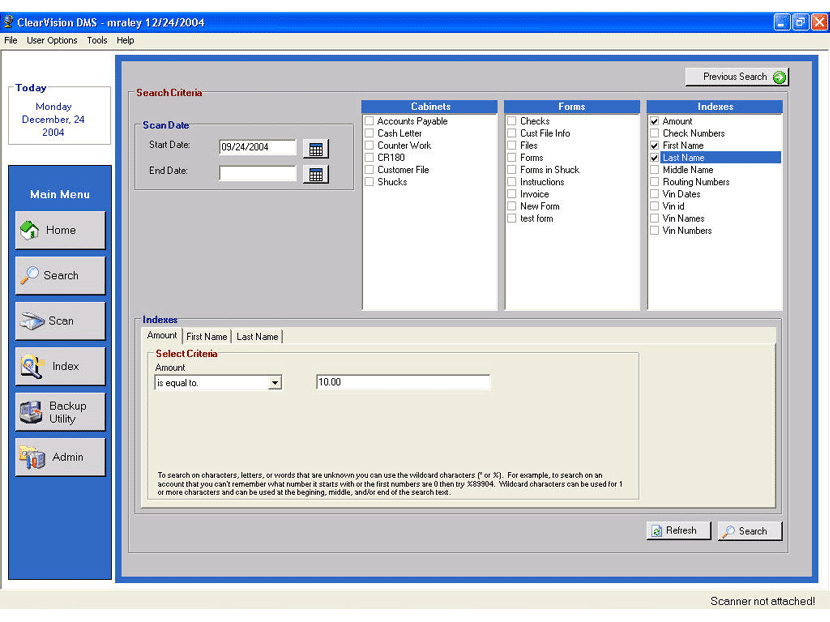This screenshot has height=622, width=830.
Task: Switch to the First Name tab
Action: 207,337
